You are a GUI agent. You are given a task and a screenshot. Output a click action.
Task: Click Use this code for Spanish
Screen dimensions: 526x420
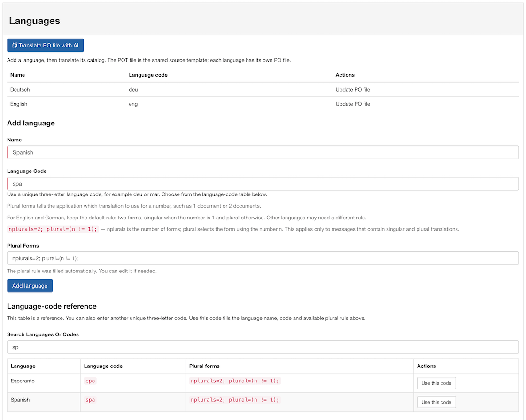436,402
